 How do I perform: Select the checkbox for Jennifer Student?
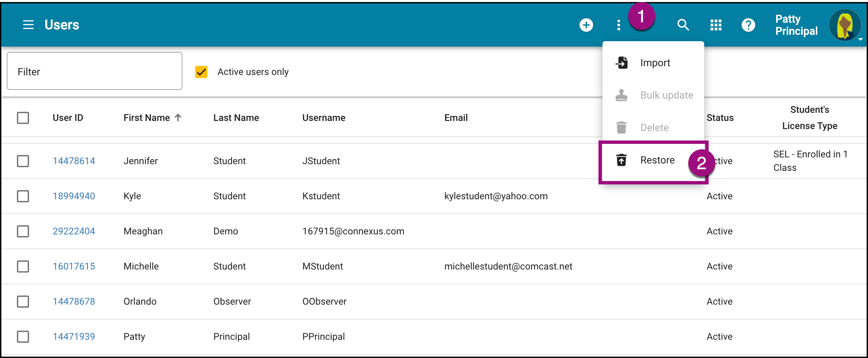pos(23,161)
